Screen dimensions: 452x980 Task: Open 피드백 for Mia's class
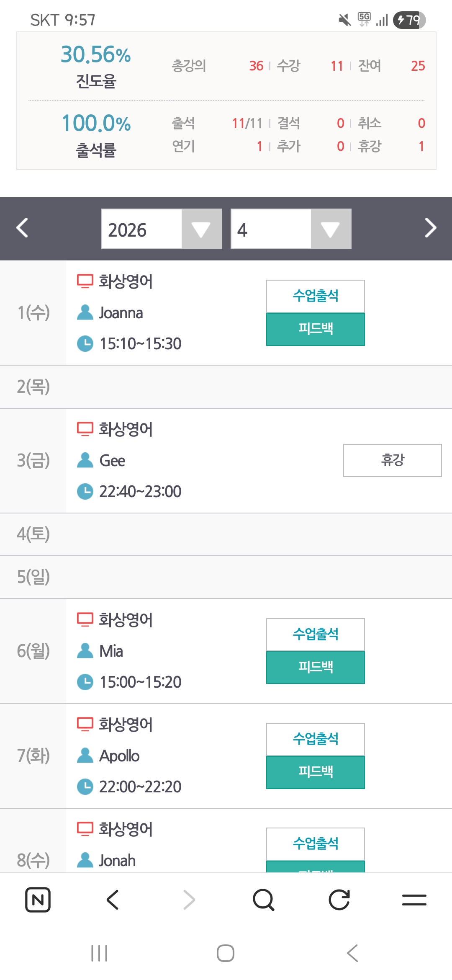pyautogui.click(x=316, y=667)
